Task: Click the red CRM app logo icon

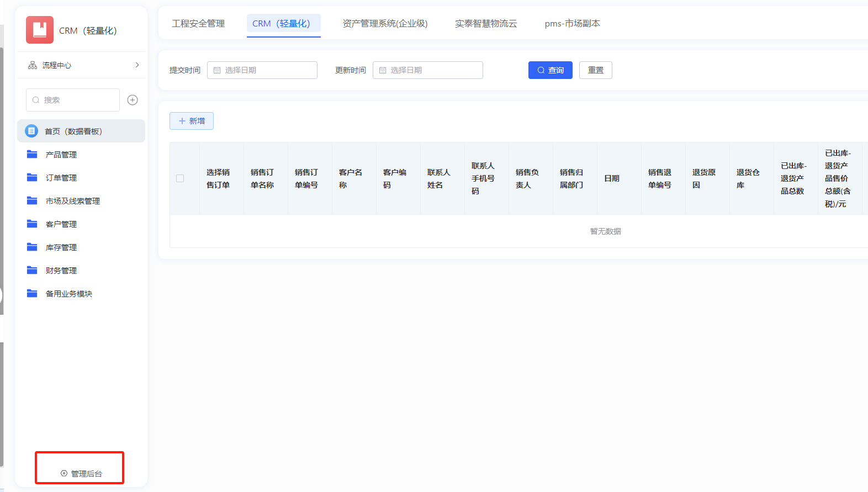Action: coord(39,30)
